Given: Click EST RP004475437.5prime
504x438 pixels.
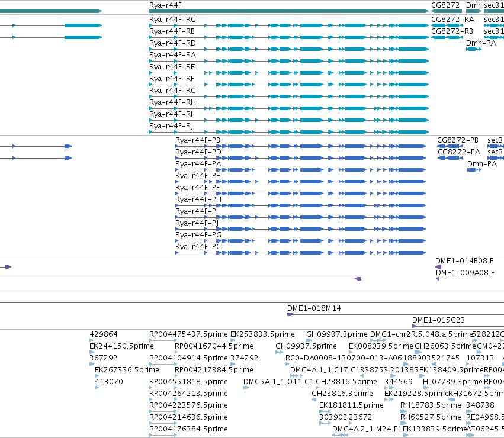Looking at the screenshot, I should point(188,335).
